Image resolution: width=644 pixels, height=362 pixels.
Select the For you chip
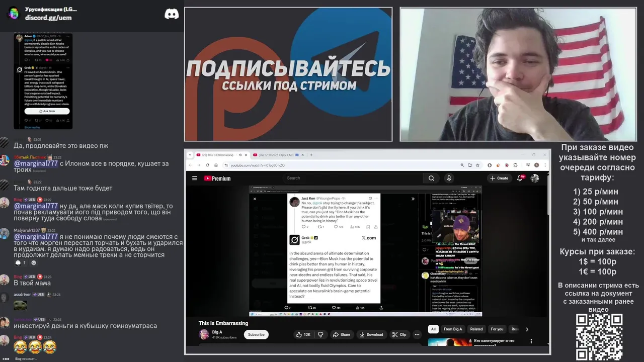pyautogui.click(x=497, y=329)
